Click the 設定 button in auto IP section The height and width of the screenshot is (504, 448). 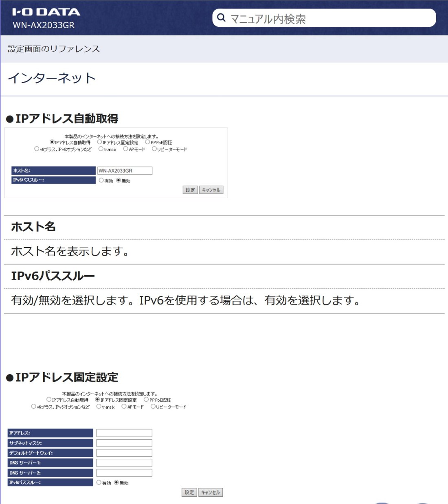(190, 190)
